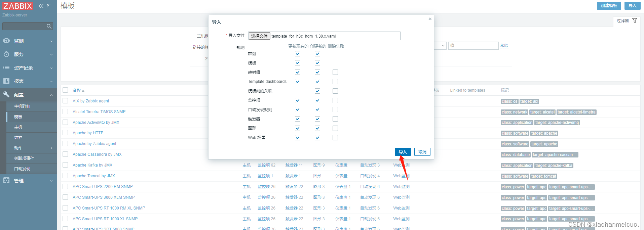Uncheck Web 场景 update existing checkbox

[298, 138]
